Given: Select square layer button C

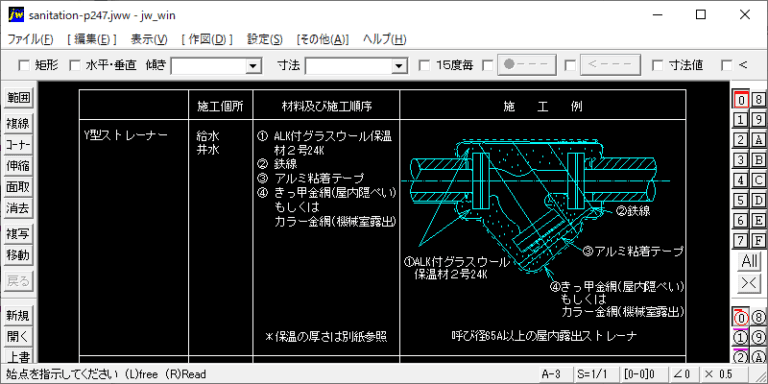Looking at the screenshot, I should (759, 180).
